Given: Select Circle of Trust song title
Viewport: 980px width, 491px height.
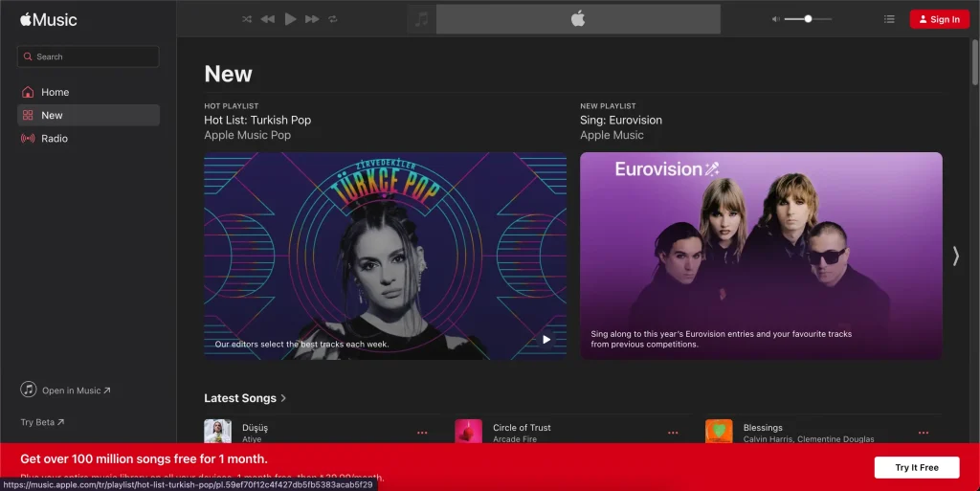Looking at the screenshot, I should 522,427.
